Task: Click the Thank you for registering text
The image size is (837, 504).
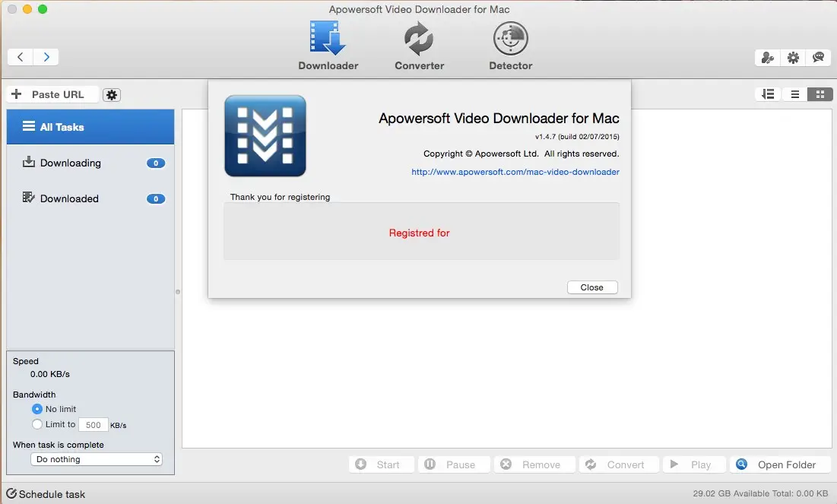Action: click(x=280, y=197)
